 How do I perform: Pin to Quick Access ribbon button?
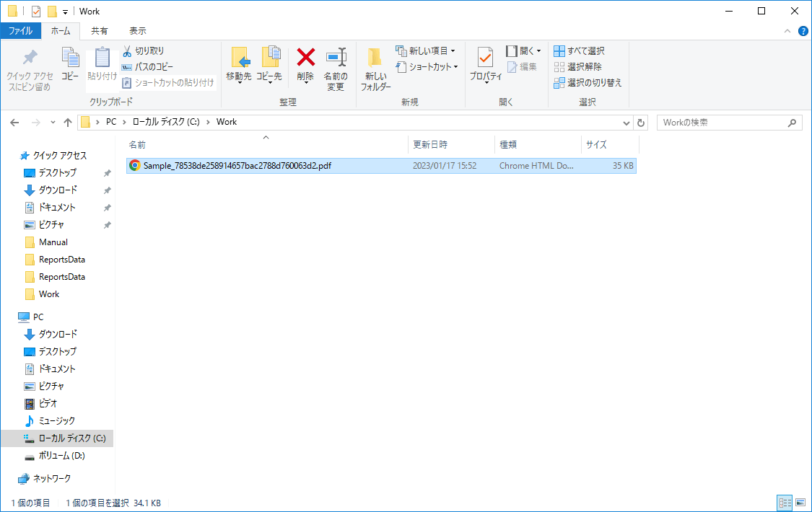pos(30,70)
